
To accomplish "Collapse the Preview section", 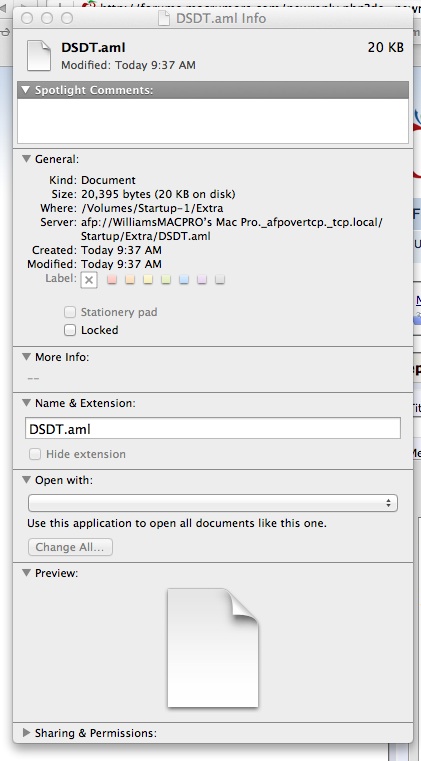I will pos(26,573).
